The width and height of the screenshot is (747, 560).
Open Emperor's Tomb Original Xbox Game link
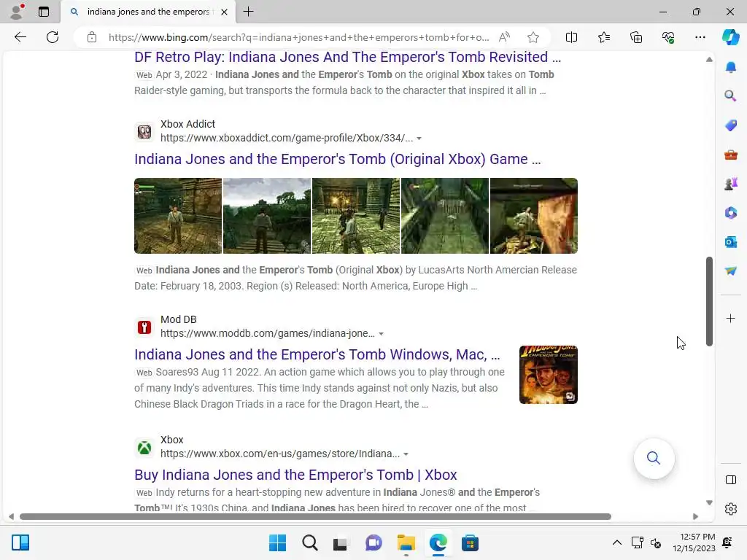[x=337, y=159]
